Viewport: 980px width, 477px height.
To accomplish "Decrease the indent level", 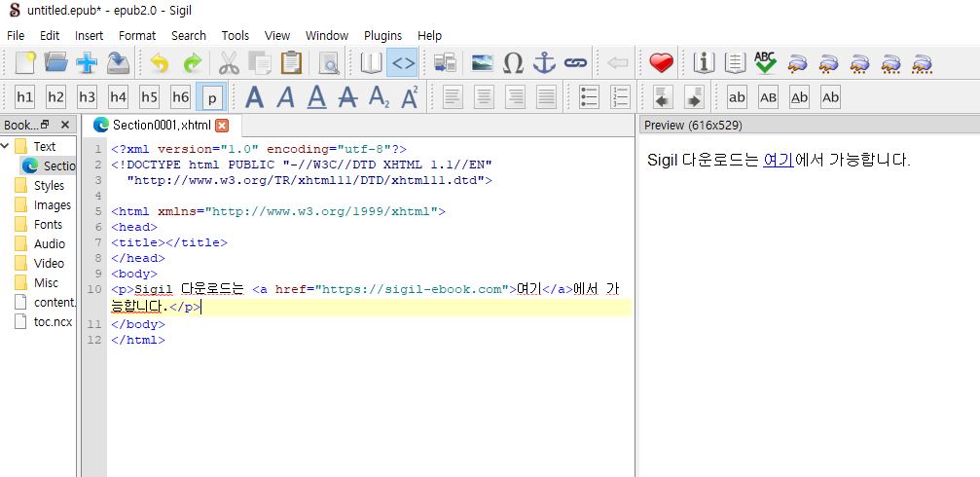I will click(663, 97).
